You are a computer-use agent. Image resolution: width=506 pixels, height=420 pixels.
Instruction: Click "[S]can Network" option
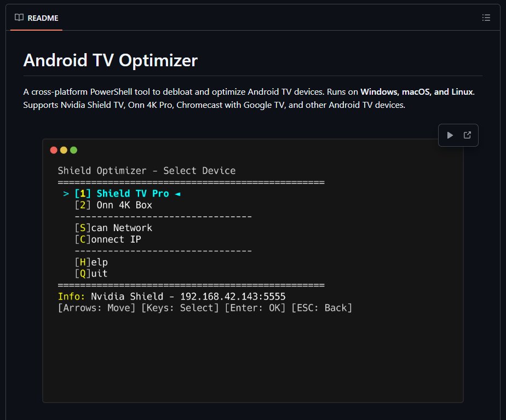113,228
